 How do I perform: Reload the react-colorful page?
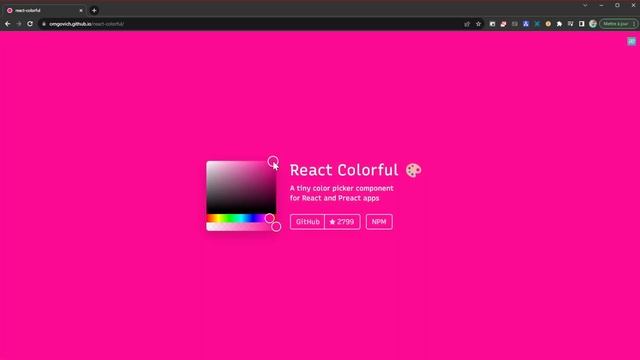point(30,24)
